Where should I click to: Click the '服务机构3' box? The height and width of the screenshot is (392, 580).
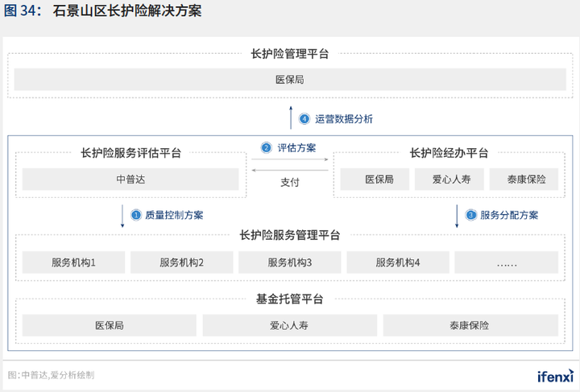tap(290, 262)
